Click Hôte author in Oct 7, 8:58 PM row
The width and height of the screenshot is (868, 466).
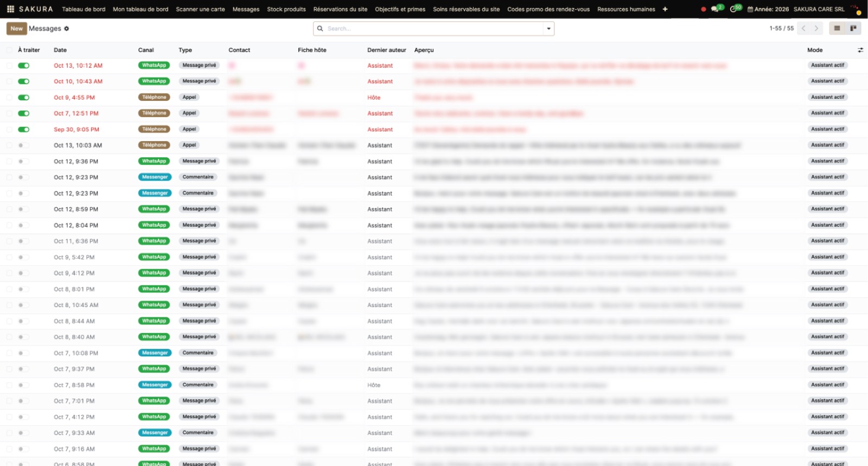click(x=374, y=385)
